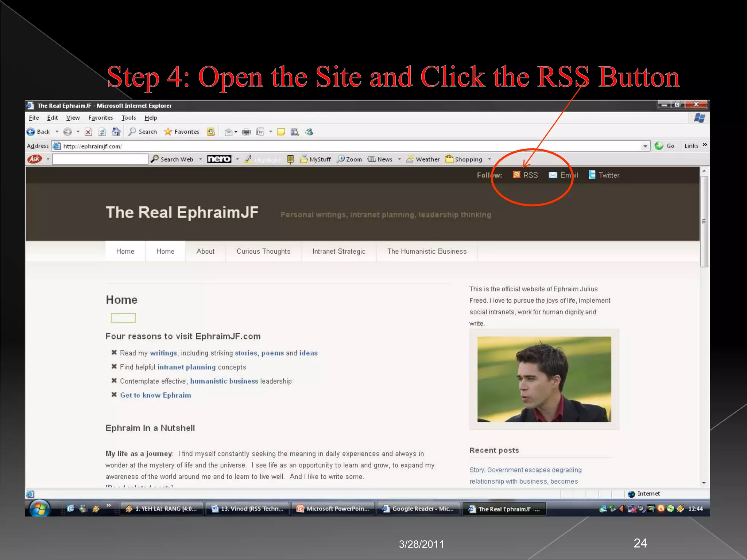Open the Edit menu

53,118
